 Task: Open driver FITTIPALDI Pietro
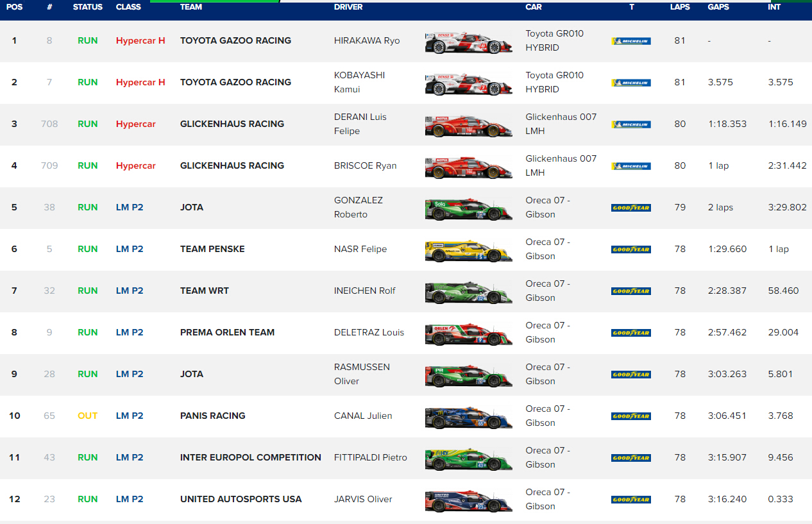(x=371, y=457)
